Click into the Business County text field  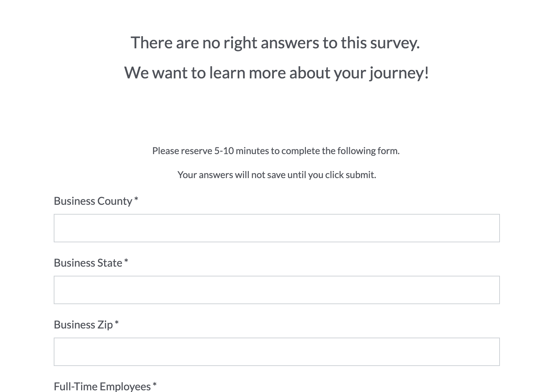[x=276, y=228]
